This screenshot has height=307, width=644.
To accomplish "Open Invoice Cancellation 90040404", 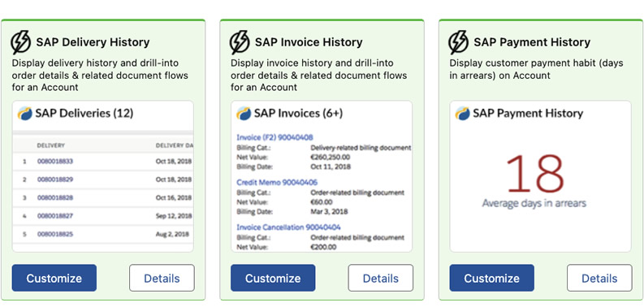I will coord(288,227).
